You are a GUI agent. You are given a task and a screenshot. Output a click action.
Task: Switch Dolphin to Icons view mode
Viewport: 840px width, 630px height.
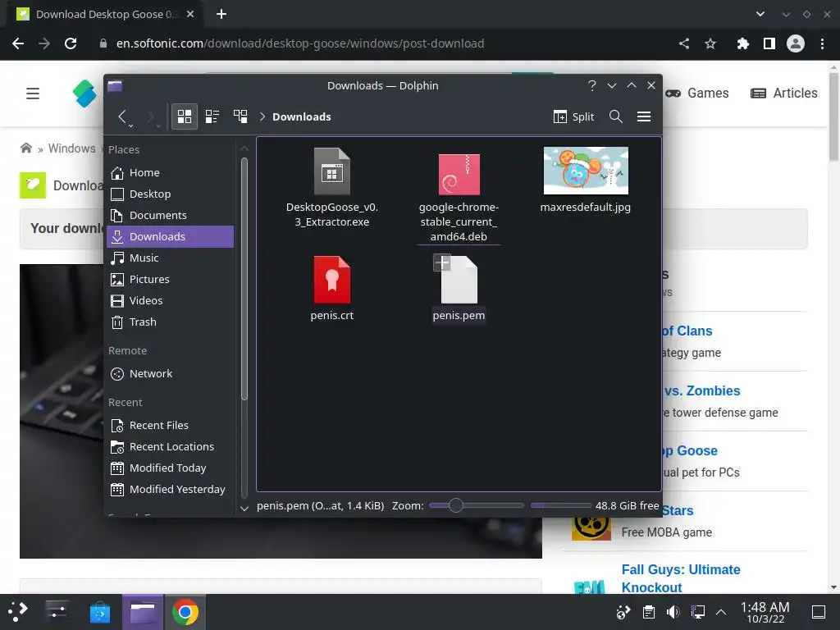point(185,116)
